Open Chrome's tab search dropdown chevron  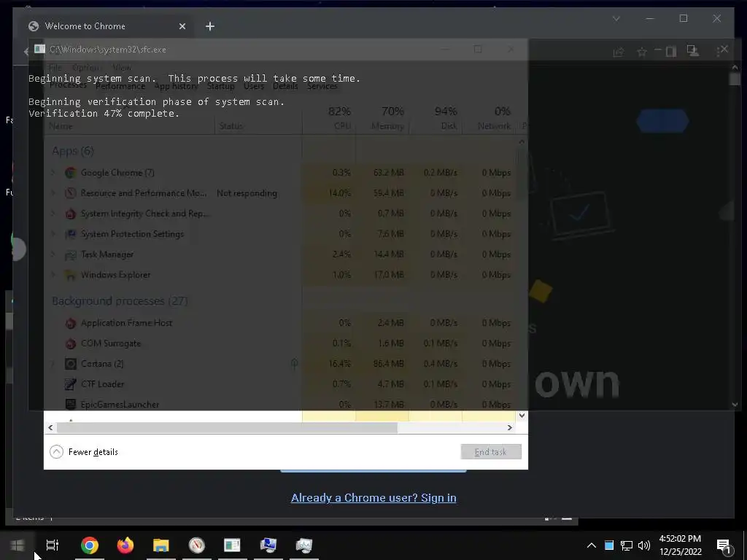pyautogui.click(x=616, y=19)
